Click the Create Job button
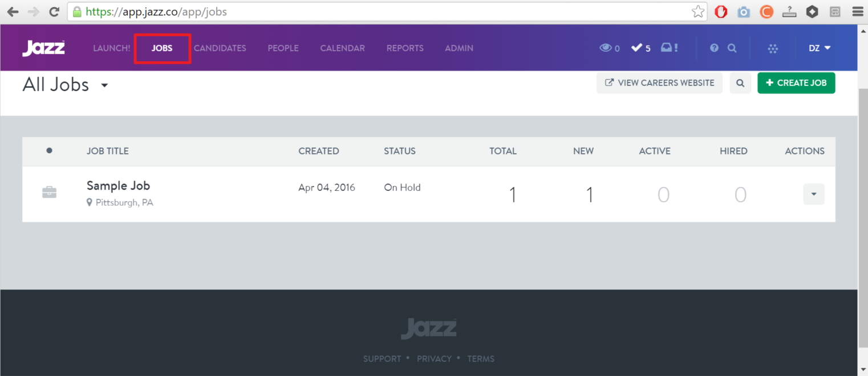This screenshot has width=868, height=376. coord(796,83)
